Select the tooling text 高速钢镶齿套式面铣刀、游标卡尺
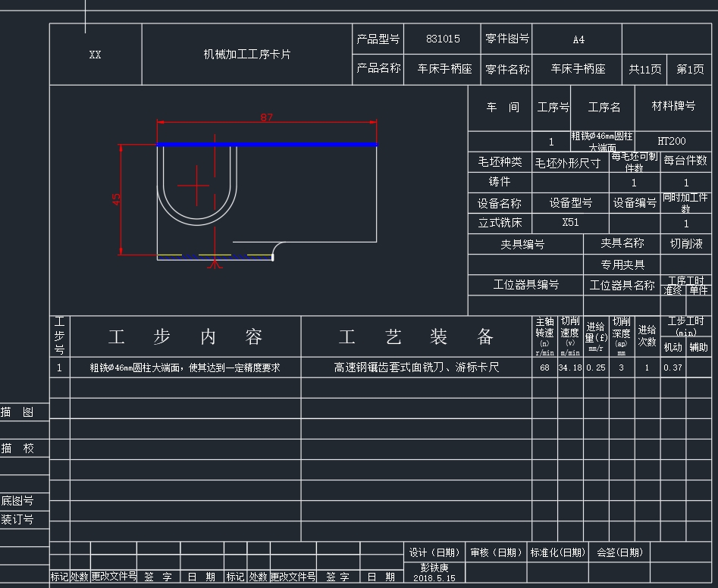This screenshot has height=588, width=718. (416, 367)
